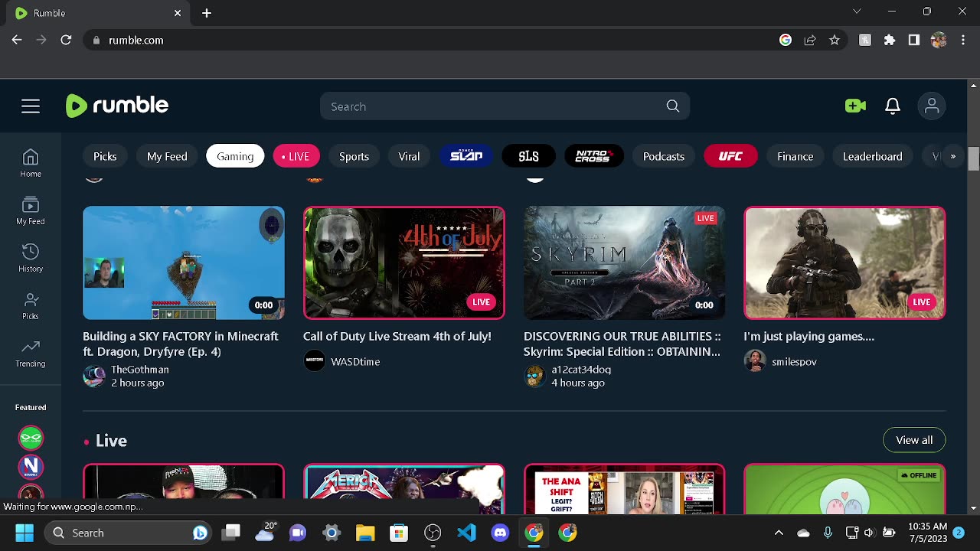This screenshot has height=551, width=980.
Task: Open Visual Studio Code from taskbar
Action: point(466,533)
